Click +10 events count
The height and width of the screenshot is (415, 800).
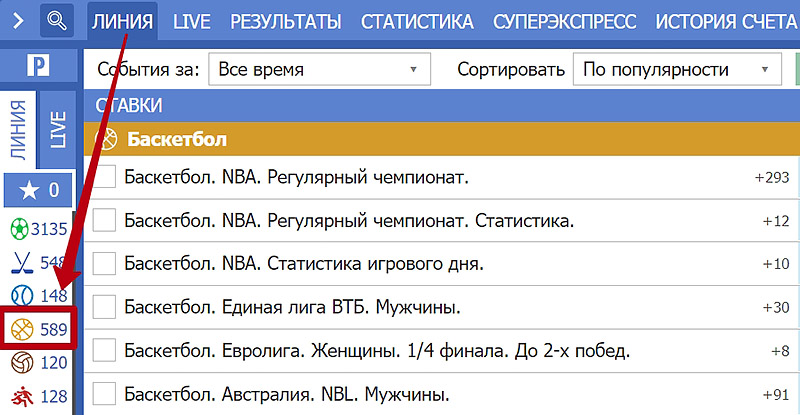coord(776,264)
